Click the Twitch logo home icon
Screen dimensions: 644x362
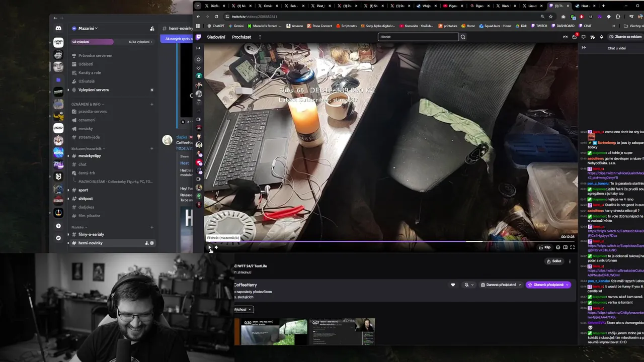199,37
